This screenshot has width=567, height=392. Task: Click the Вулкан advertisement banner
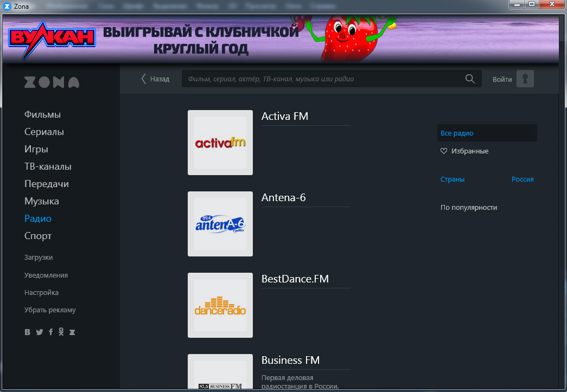[x=281, y=39]
